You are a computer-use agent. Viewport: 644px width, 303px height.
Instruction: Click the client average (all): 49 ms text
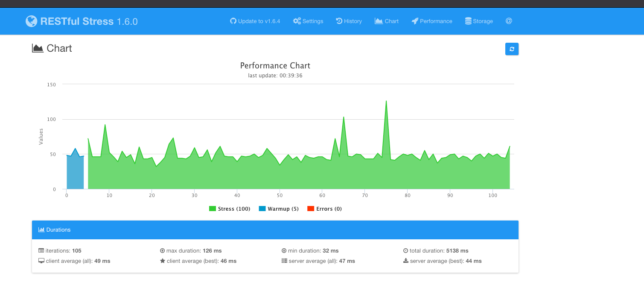pyautogui.click(x=78, y=261)
